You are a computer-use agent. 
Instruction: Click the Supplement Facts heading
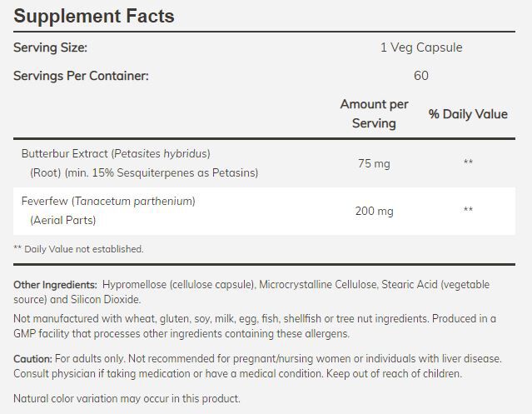pyautogui.click(x=94, y=16)
